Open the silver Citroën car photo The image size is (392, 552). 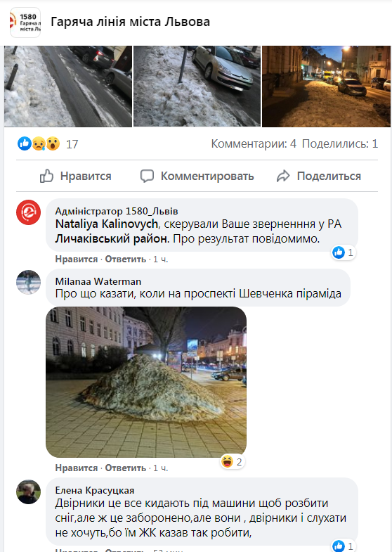pos(197,86)
